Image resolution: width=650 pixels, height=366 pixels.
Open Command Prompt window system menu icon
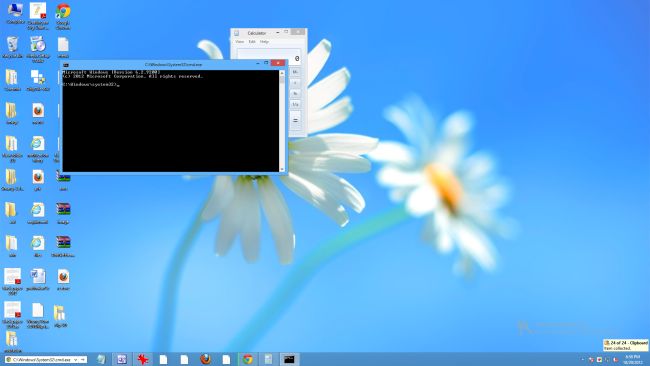pyautogui.click(x=66, y=65)
